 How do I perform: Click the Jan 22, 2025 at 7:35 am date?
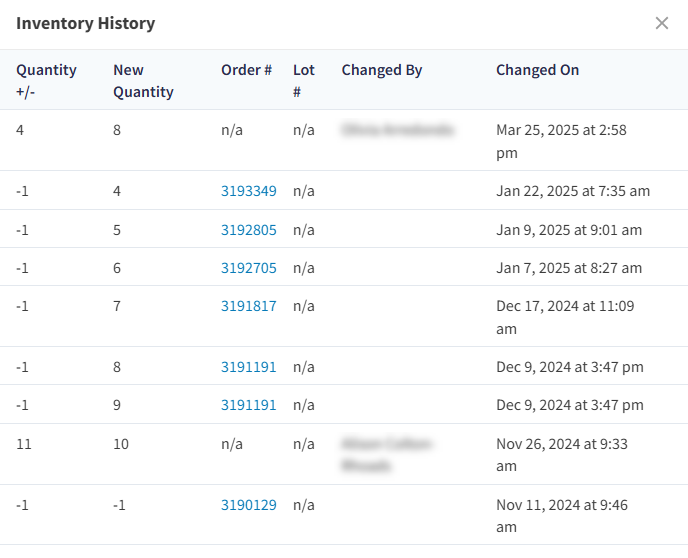573,191
